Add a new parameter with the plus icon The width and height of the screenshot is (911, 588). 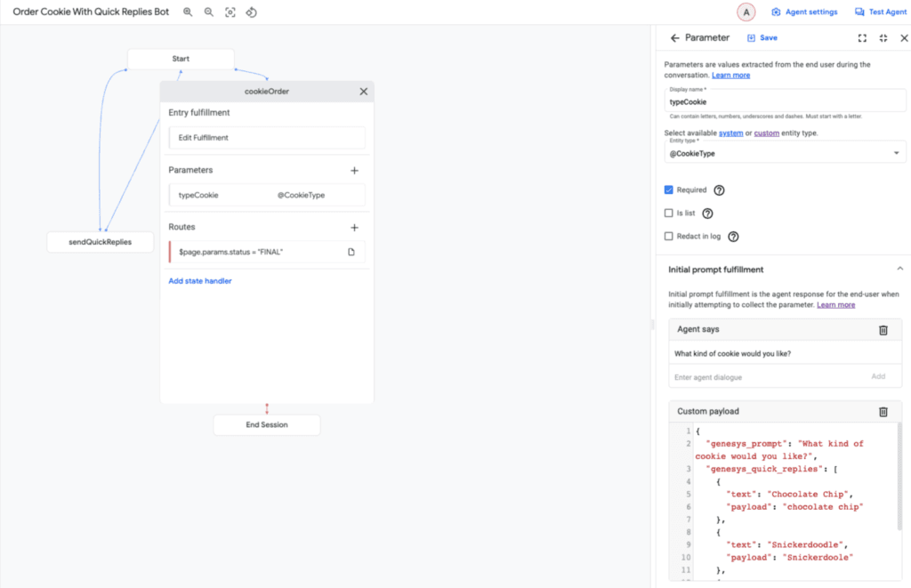pyautogui.click(x=354, y=170)
